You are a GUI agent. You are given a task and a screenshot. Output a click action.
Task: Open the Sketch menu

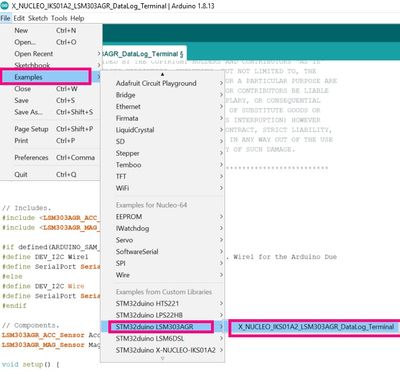coord(38,18)
